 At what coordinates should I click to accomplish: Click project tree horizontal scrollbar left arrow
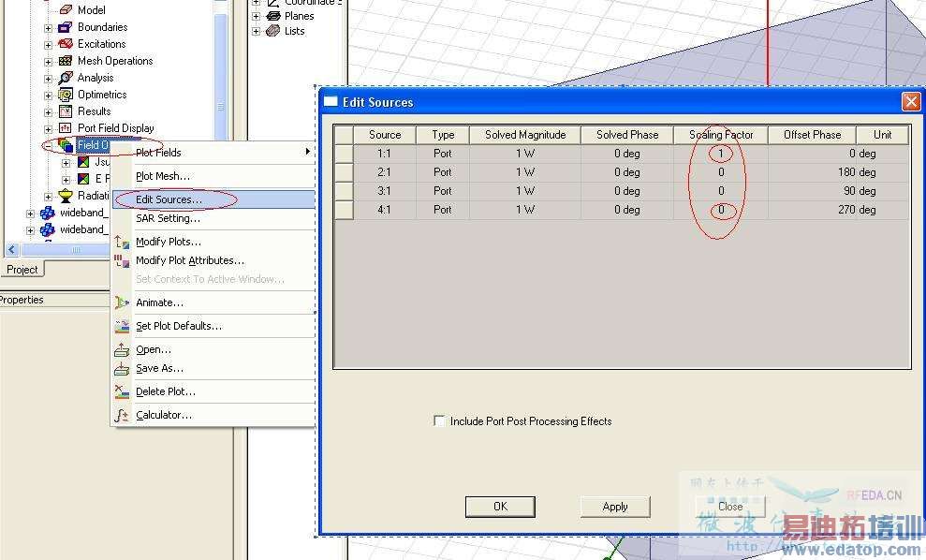coord(11,250)
